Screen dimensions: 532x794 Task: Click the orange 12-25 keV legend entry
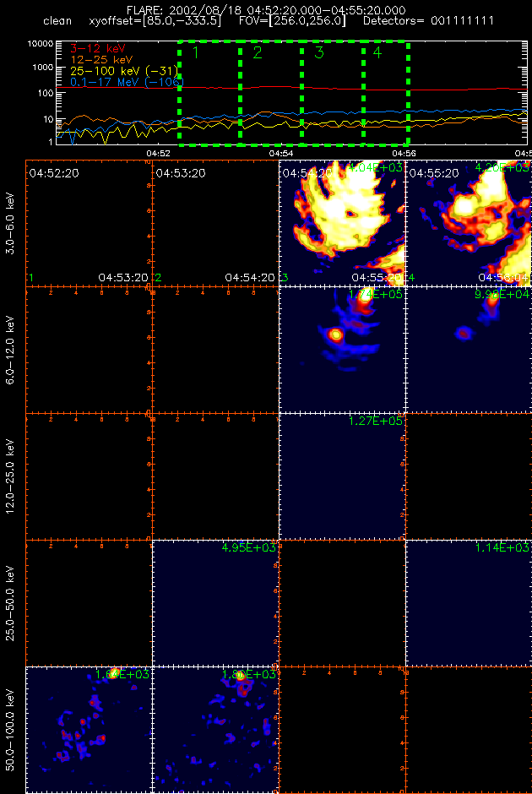[100, 60]
